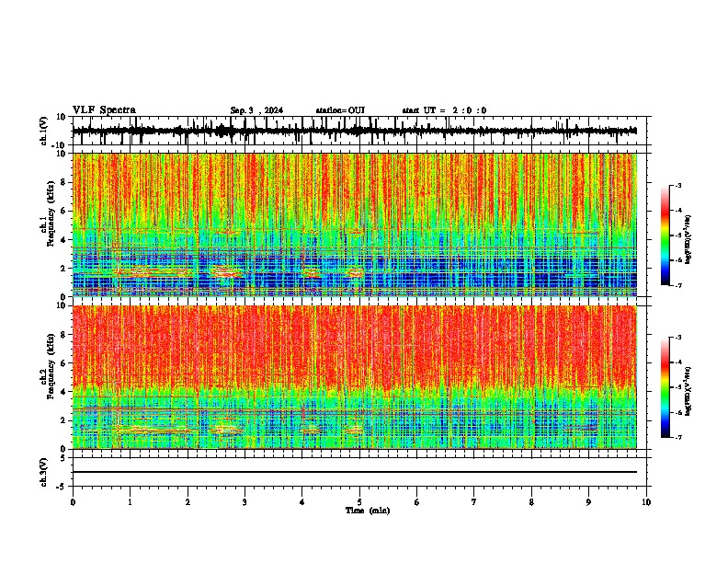Click the "ch.1(V)" waveform axis label
Image resolution: width=728 pixels, height=563 pixels.
43,131
